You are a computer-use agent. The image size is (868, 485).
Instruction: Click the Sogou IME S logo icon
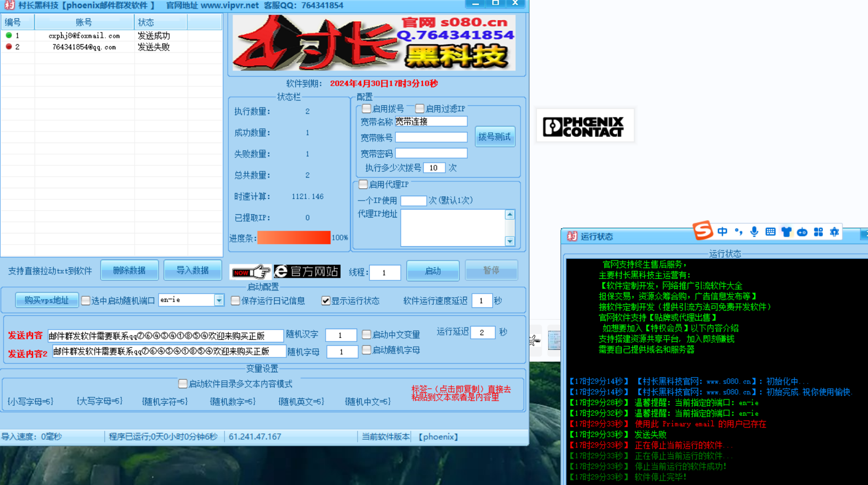click(x=702, y=230)
